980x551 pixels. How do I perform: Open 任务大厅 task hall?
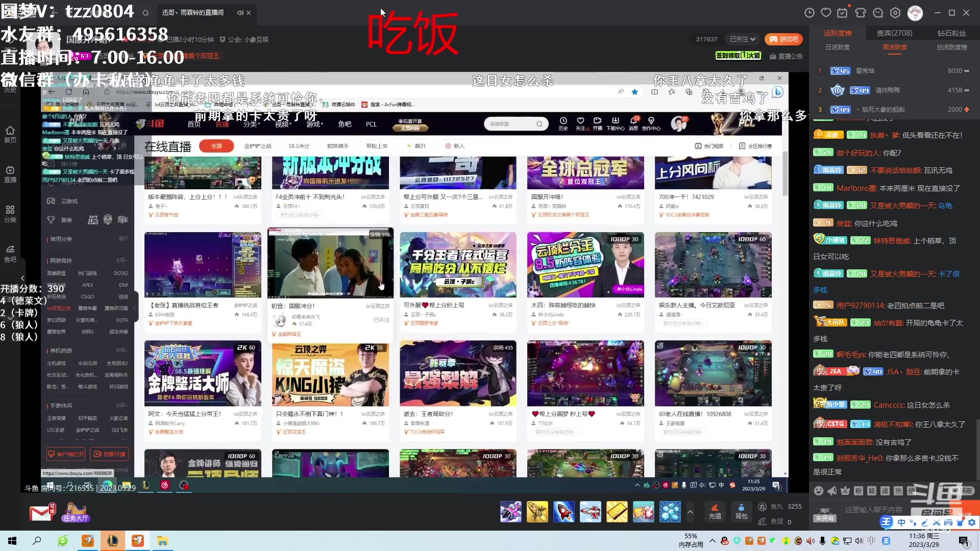(x=76, y=513)
